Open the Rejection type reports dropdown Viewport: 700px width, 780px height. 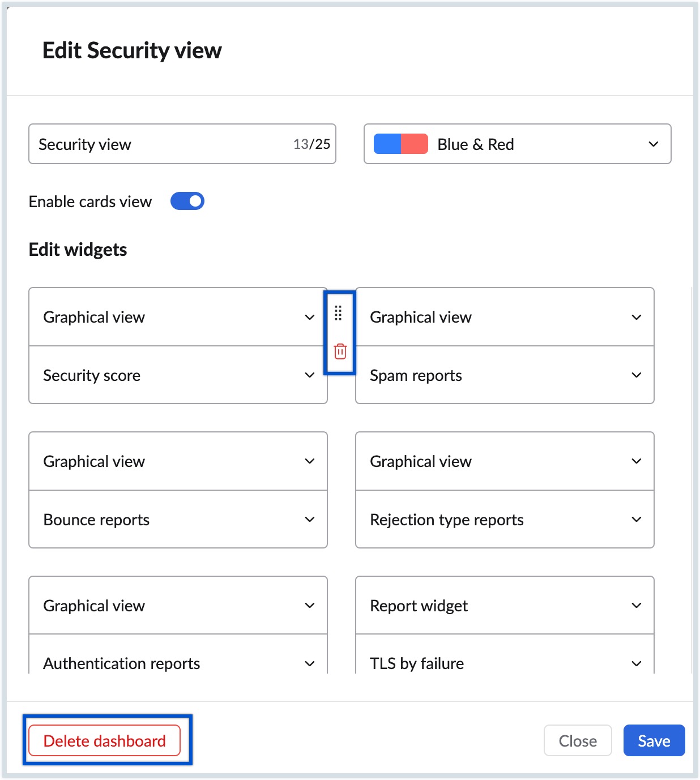point(505,520)
